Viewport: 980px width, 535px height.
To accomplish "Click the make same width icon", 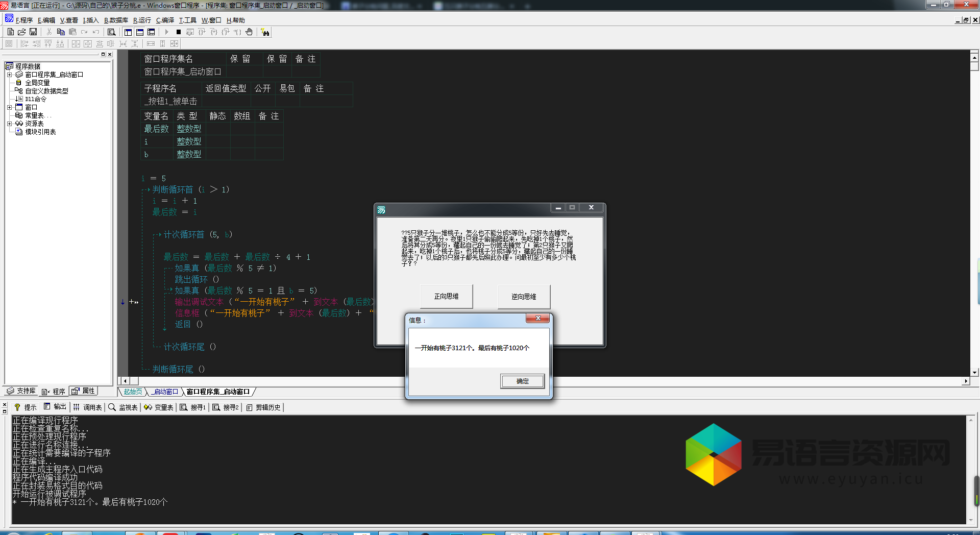I will coord(151,44).
